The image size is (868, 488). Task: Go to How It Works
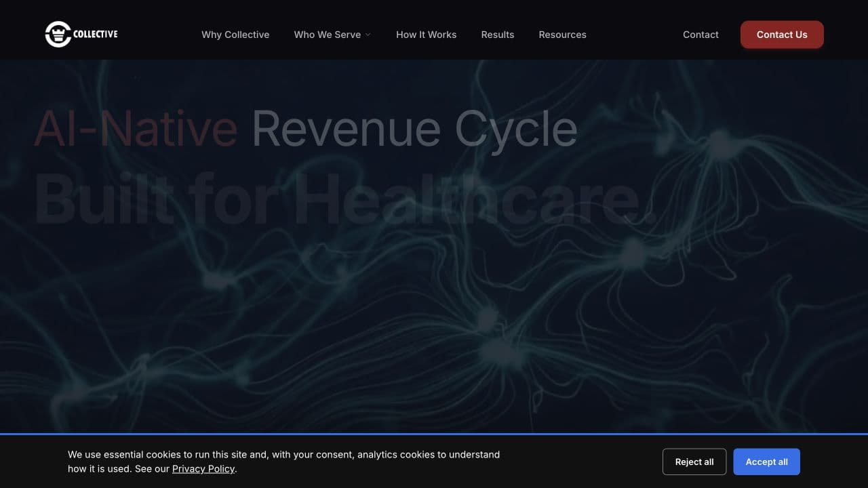(427, 35)
